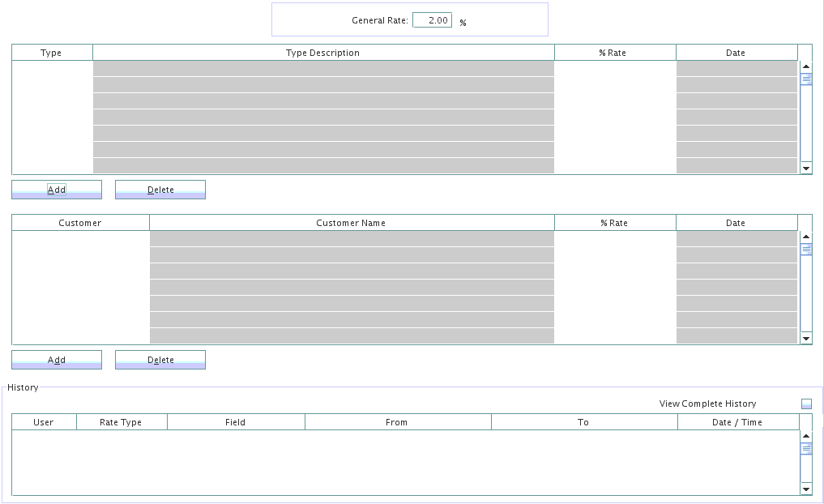Click scroll-down arrow of the Type table

pos(806,168)
